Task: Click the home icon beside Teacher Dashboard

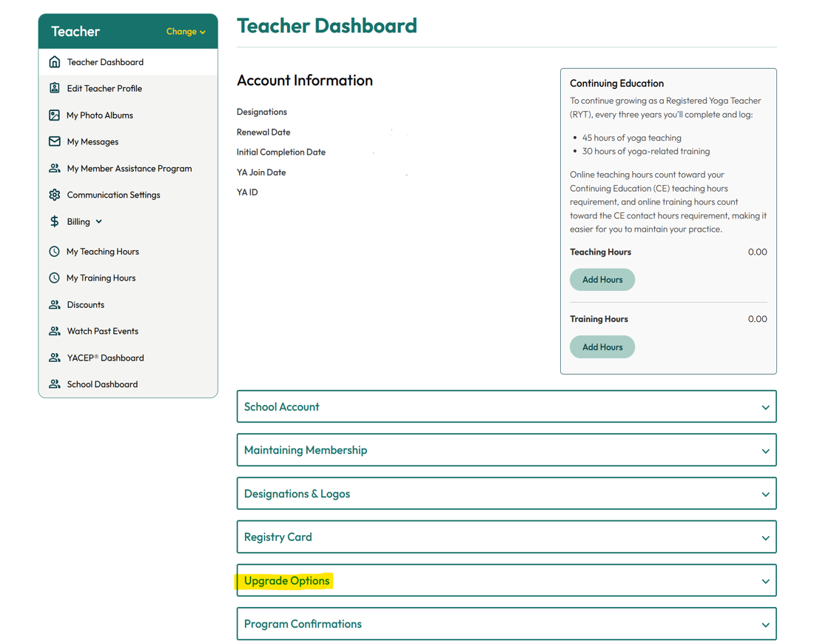Action: coord(54,62)
